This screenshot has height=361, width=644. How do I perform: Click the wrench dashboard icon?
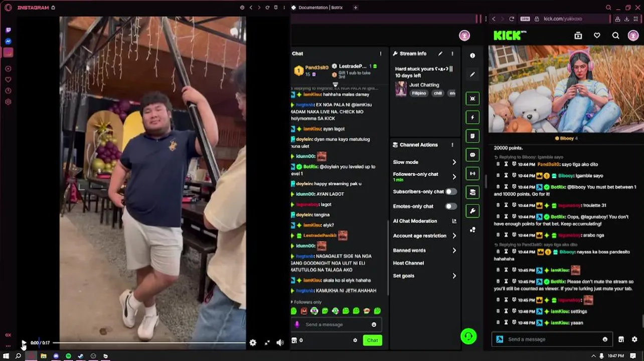click(x=472, y=211)
